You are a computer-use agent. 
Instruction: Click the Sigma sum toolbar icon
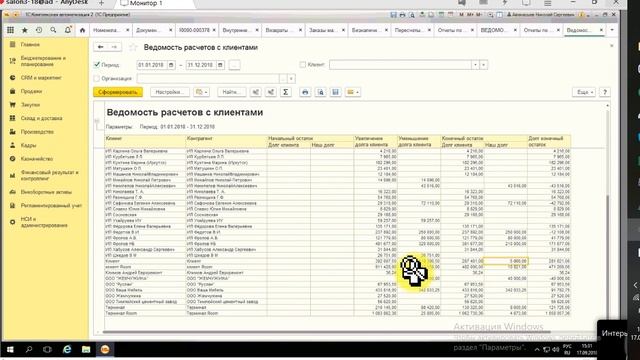pos(286,92)
